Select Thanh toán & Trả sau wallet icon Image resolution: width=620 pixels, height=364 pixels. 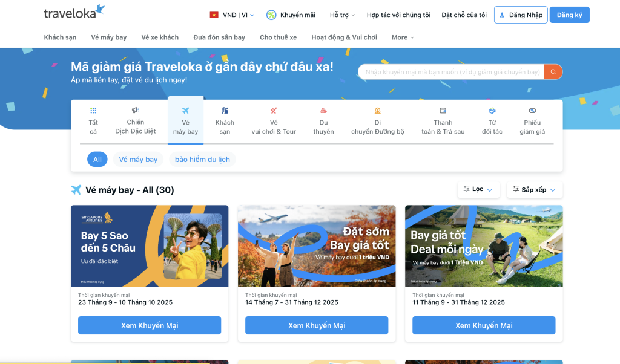click(443, 111)
